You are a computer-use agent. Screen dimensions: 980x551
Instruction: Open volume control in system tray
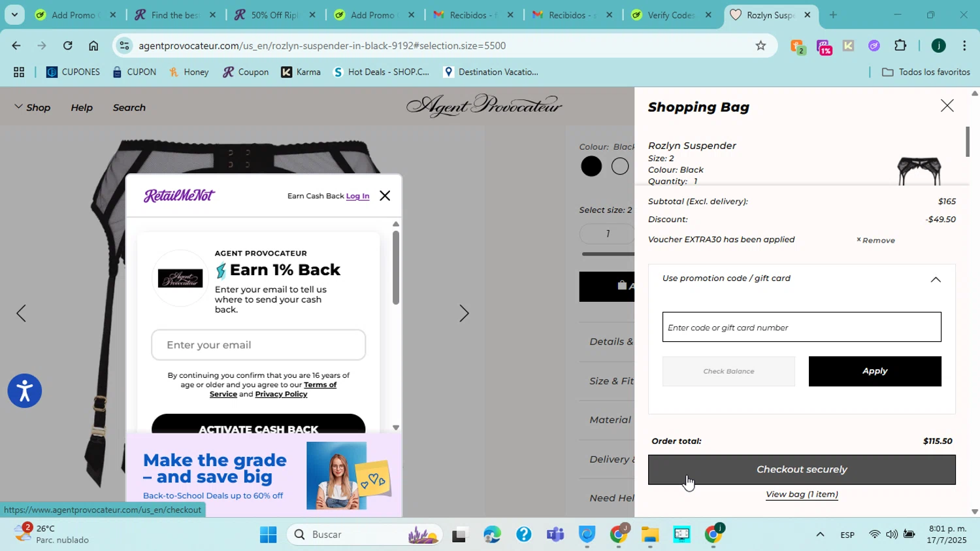(x=891, y=535)
